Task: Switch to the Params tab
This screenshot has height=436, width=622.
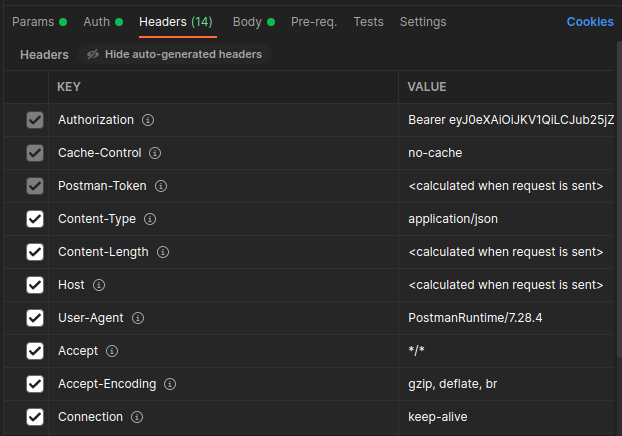Action: (33, 21)
